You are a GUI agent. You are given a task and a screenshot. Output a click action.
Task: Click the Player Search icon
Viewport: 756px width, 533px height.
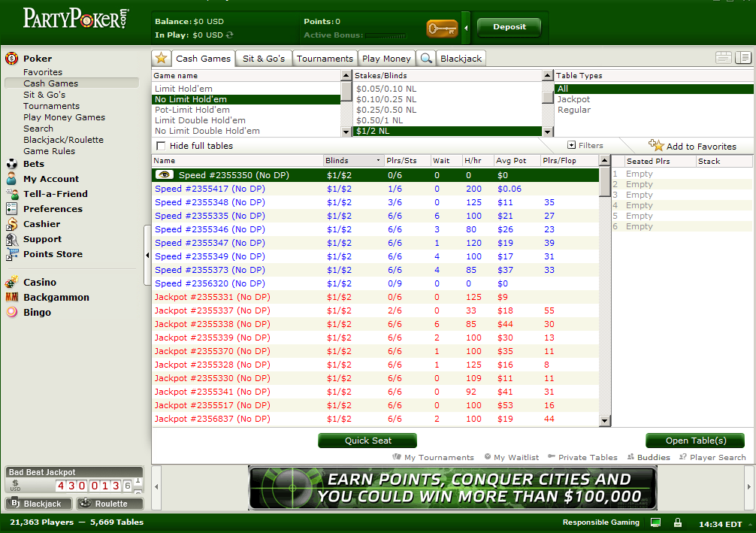[682, 457]
